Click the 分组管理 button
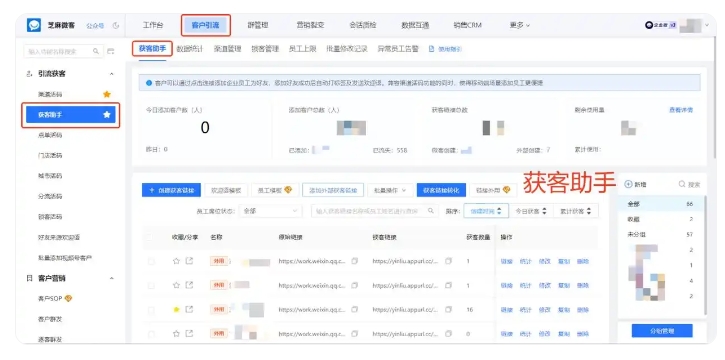Screen dimensions: 725x360 (x=662, y=331)
